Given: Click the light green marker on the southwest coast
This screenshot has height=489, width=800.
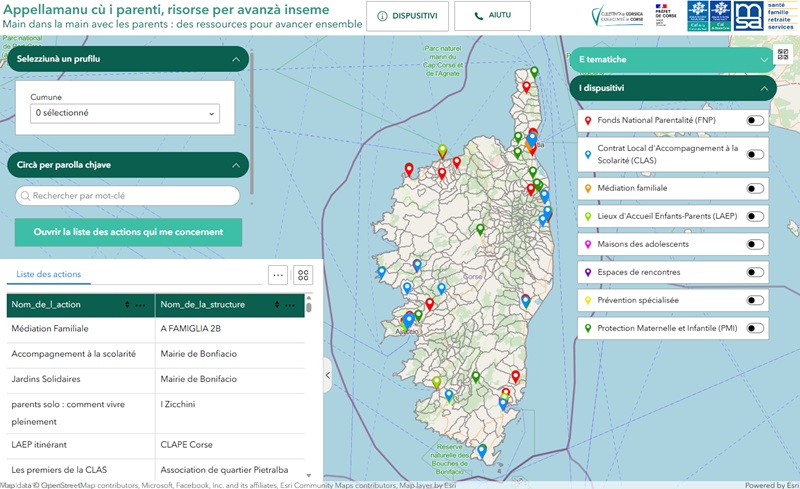Looking at the screenshot, I should point(436,382).
